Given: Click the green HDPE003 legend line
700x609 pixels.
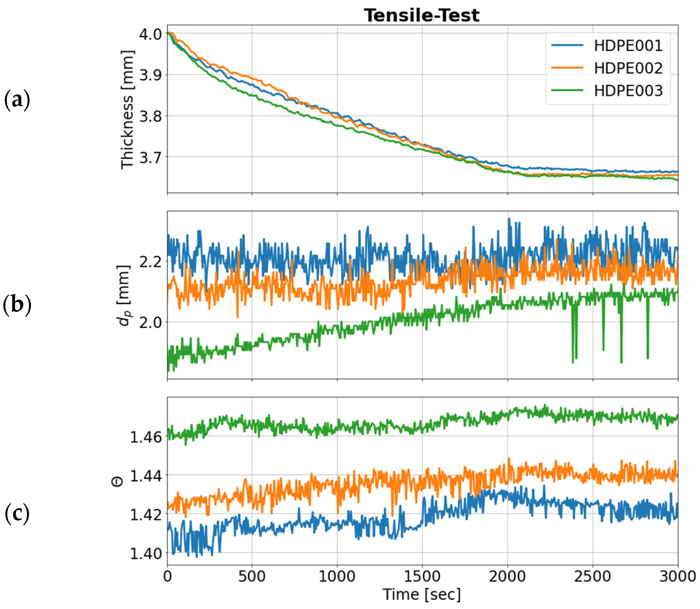Looking at the screenshot, I should (x=567, y=91).
